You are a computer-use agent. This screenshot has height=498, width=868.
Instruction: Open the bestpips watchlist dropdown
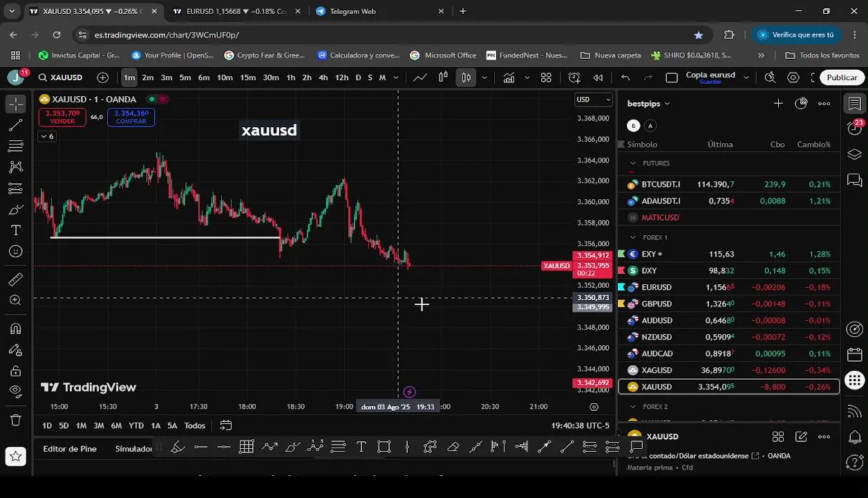[x=648, y=104]
